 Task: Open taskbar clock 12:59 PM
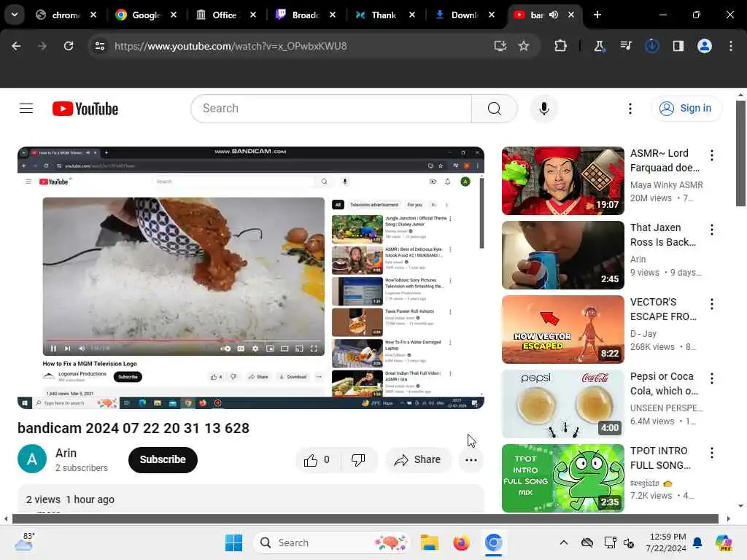tap(666, 542)
